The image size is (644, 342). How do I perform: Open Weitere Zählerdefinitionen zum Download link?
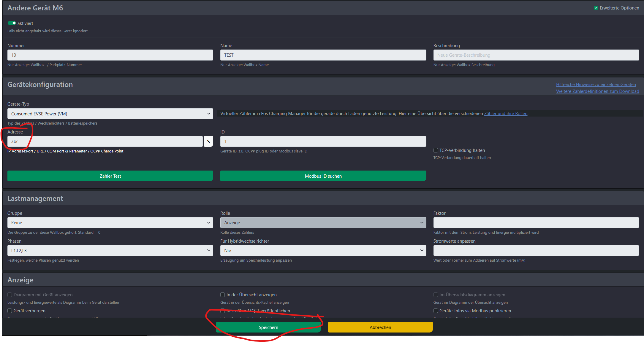click(x=597, y=91)
